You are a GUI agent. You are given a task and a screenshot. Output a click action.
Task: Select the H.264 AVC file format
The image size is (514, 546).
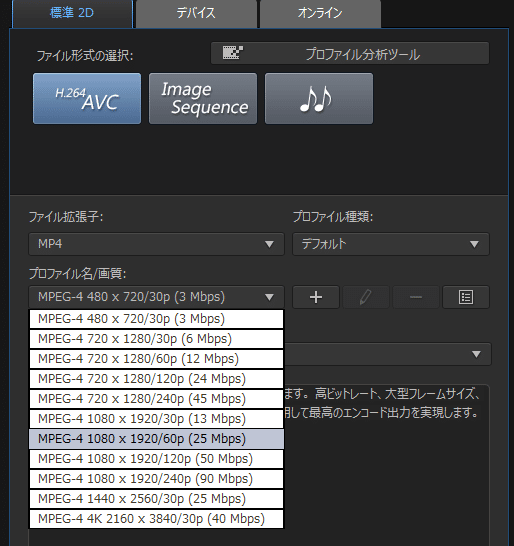tap(87, 99)
